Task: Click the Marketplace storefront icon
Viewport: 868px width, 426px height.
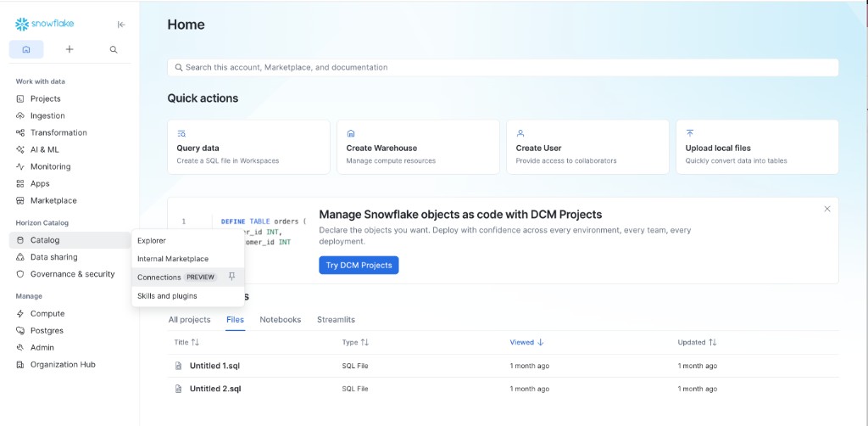Action: (20, 200)
